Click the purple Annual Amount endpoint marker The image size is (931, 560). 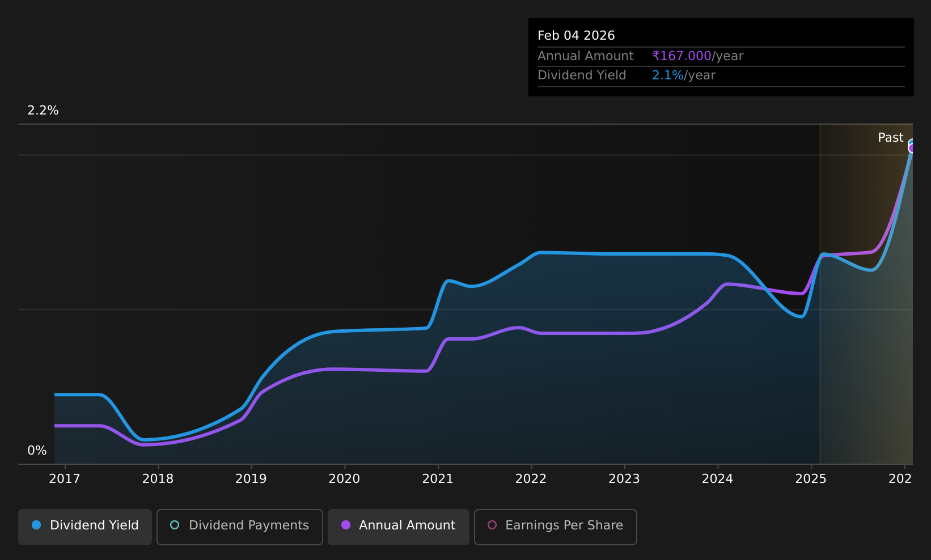click(912, 149)
